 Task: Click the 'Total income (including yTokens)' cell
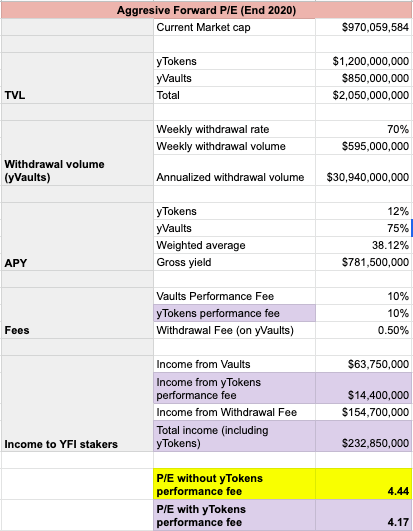(234, 437)
